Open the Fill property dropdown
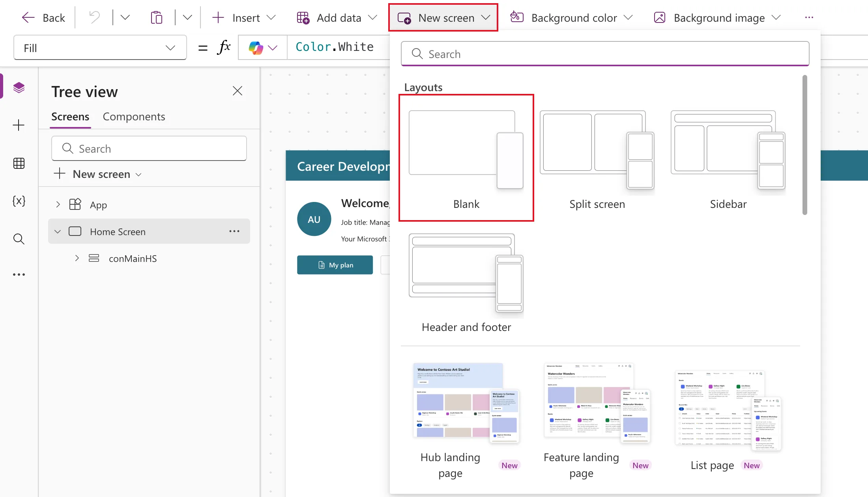 (100, 48)
